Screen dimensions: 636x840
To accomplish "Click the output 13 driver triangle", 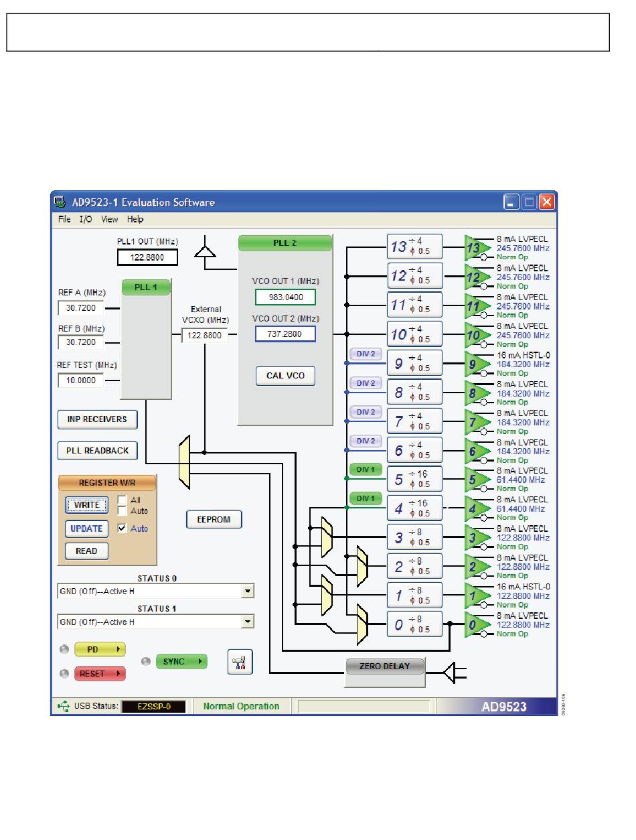I will coord(477,248).
